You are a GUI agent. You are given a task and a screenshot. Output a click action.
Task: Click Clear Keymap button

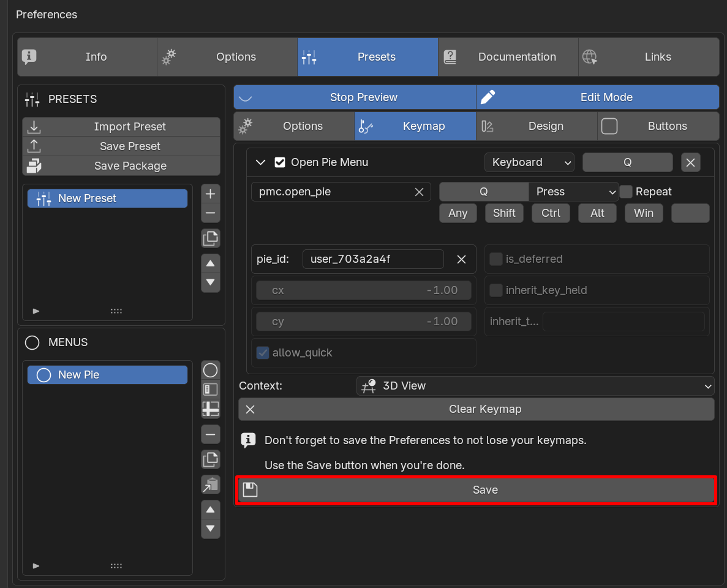pos(476,409)
